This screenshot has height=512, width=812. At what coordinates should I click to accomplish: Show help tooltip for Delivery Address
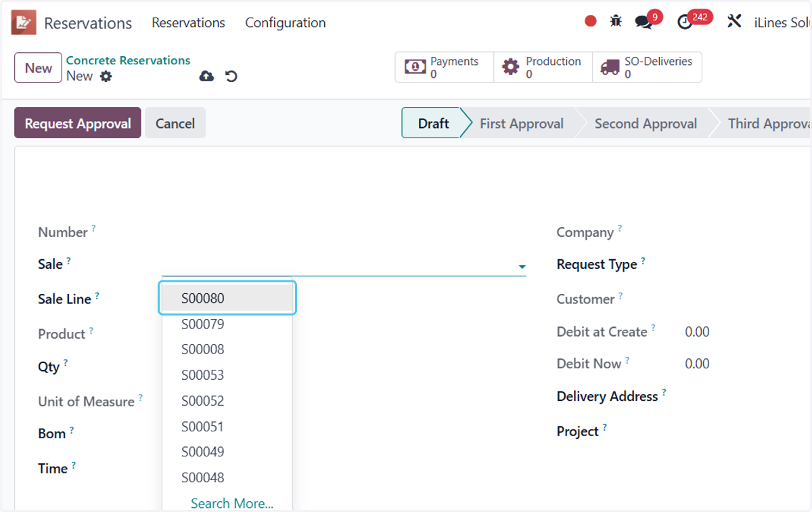click(664, 393)
